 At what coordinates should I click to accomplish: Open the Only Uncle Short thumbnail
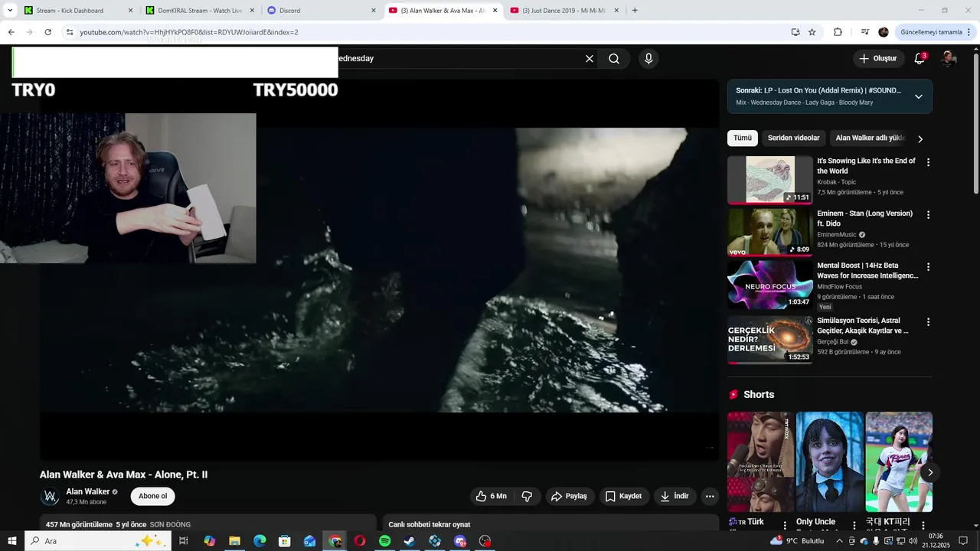(x=830, y=461)
